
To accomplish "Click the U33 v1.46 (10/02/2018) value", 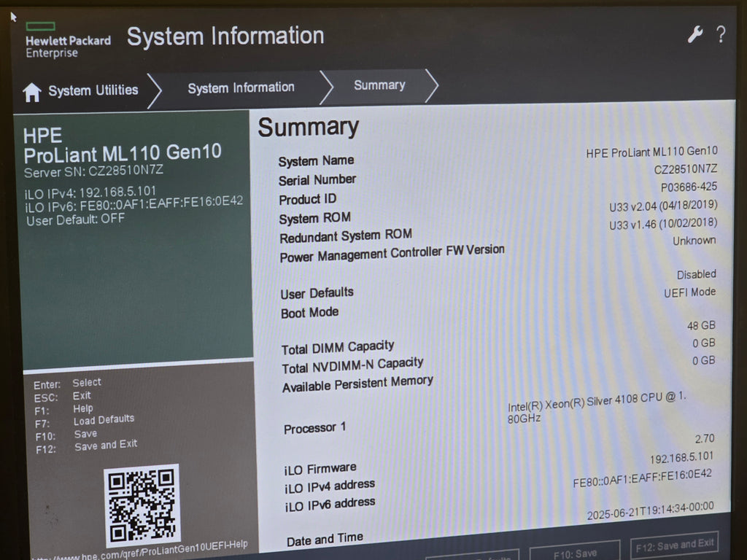I will coord(663,224).
